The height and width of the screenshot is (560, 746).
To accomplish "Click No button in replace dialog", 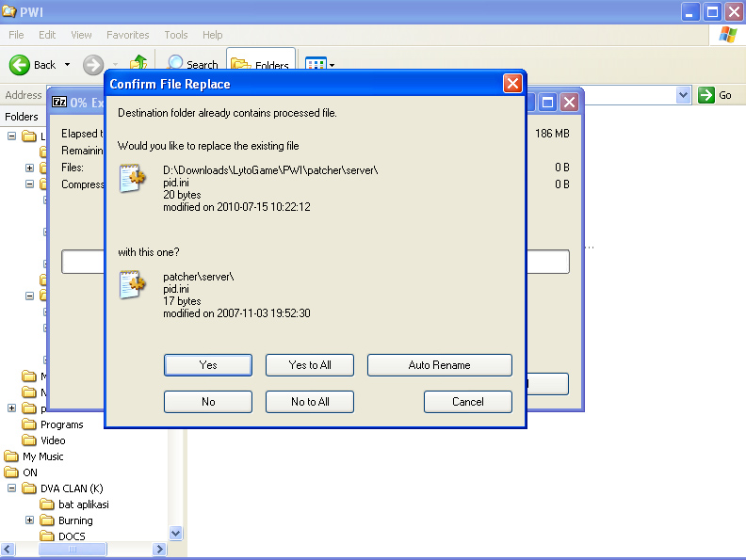I will pos(208,402).
